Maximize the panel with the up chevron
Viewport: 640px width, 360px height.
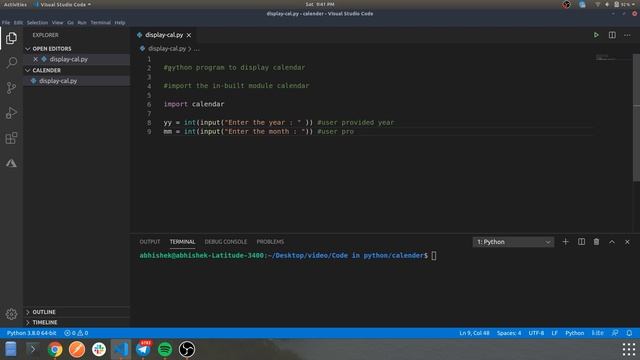(x=612, y=242)
